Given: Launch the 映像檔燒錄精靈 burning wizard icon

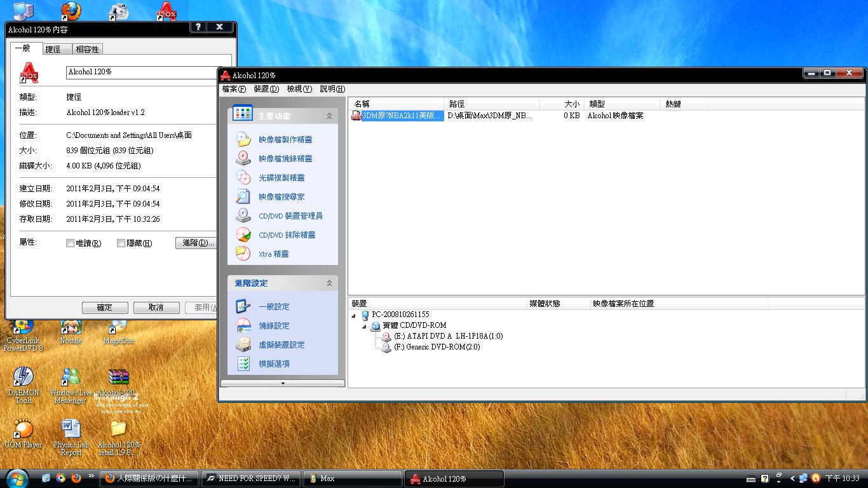Looking at the screenshot, I should [x=243, y=158].
